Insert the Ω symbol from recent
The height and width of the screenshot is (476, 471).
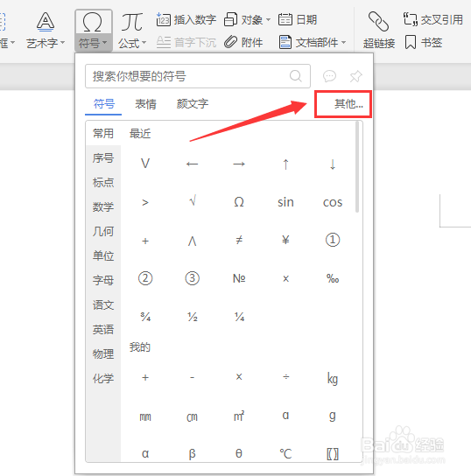coord(239,202)
